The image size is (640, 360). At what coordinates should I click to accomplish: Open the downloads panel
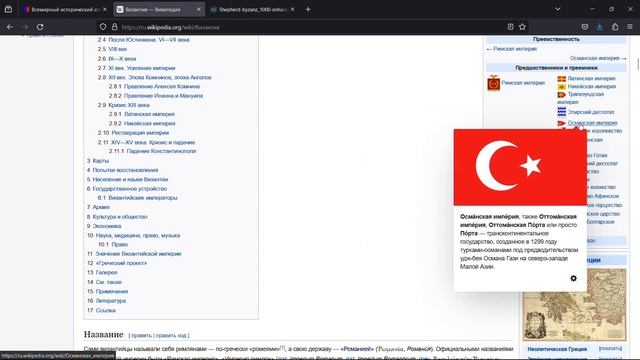(x=600, y=27)
